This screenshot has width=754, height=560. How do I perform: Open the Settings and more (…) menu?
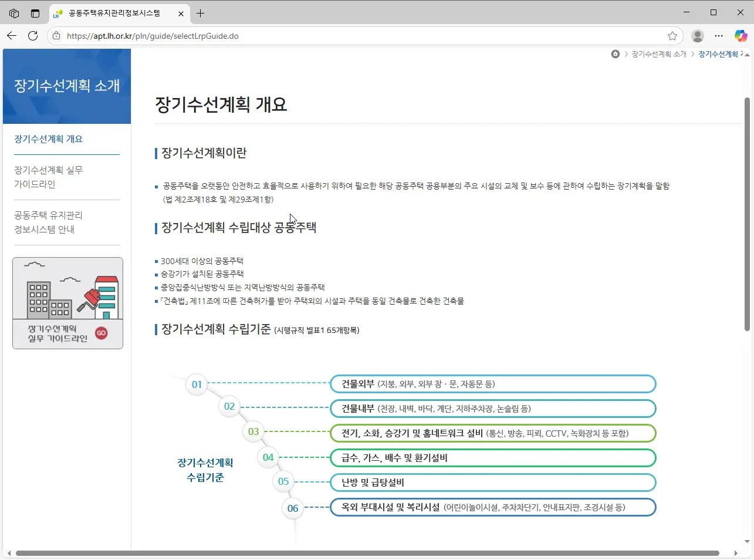[x=719, y=36]
